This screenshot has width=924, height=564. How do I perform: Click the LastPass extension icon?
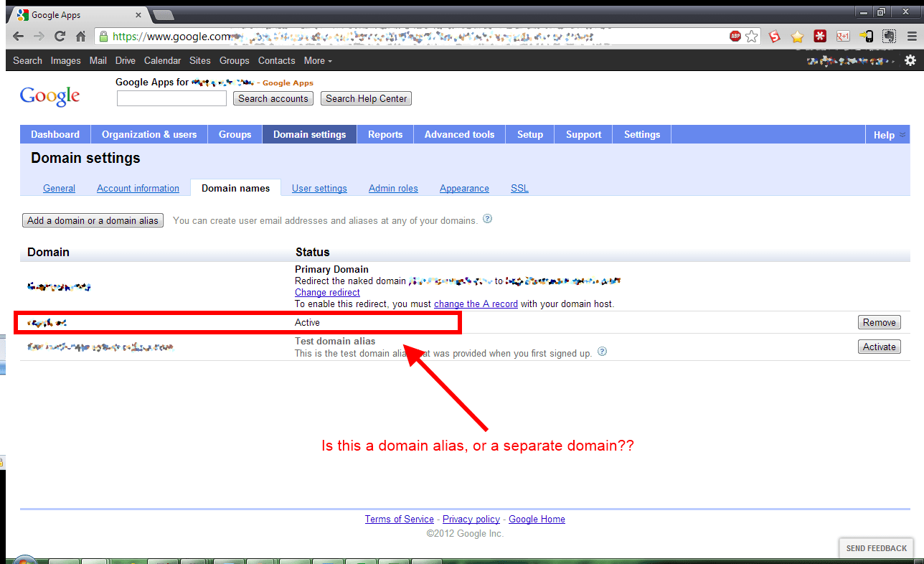819,36
